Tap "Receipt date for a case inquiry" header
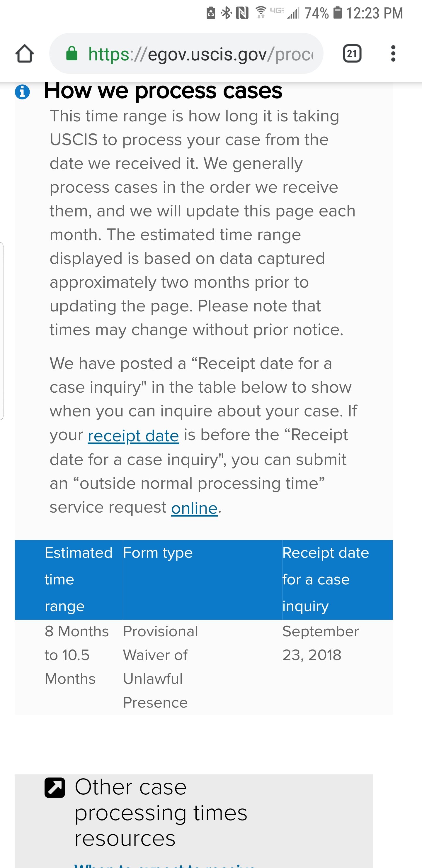422x868 pixels. point(326,579)
